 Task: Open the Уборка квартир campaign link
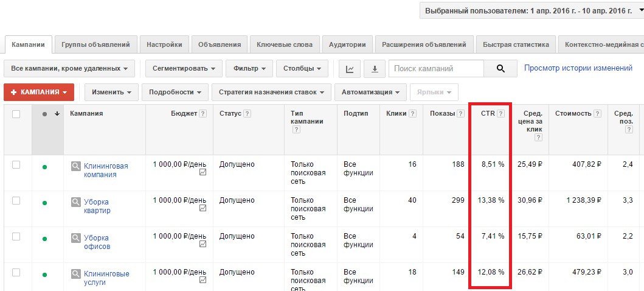point(97,206)
